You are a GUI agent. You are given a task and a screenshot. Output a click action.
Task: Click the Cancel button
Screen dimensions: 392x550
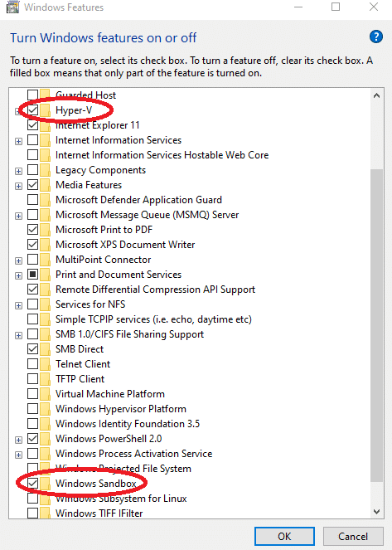point(353,537)
